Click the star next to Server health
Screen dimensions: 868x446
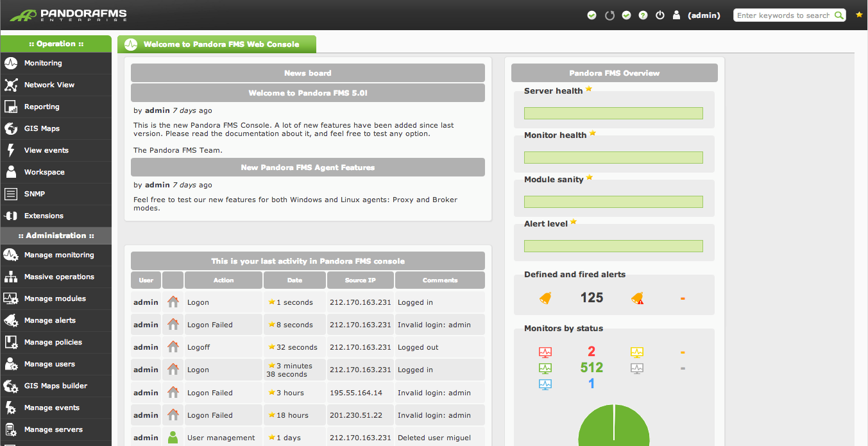[x=589, y=89]
